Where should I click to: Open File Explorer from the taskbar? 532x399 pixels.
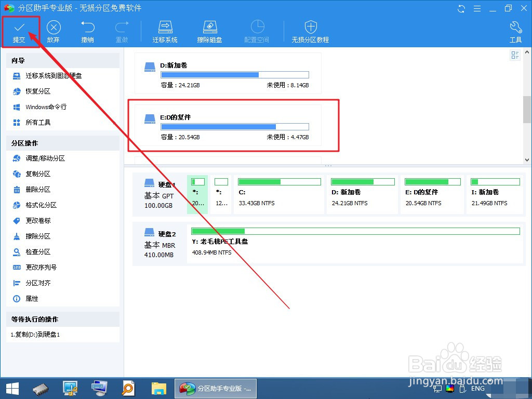158,389
